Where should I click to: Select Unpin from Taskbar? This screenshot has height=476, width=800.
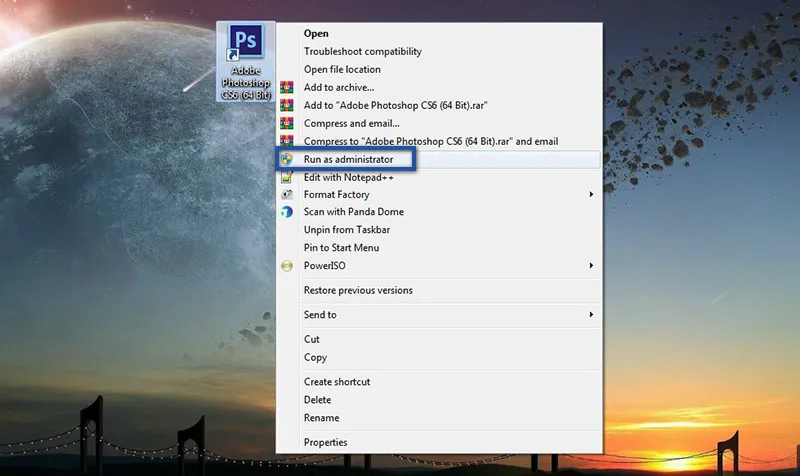[x=341, y=230]
